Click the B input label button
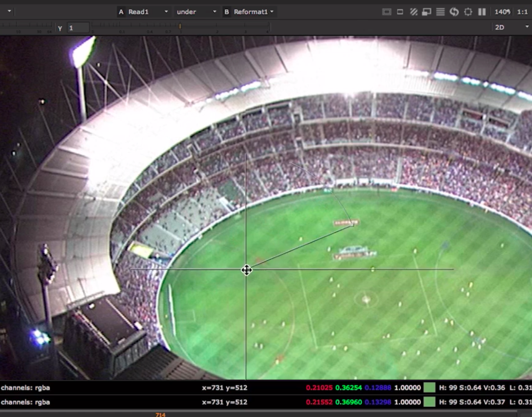The image size is (532, 417). [227, 12]
